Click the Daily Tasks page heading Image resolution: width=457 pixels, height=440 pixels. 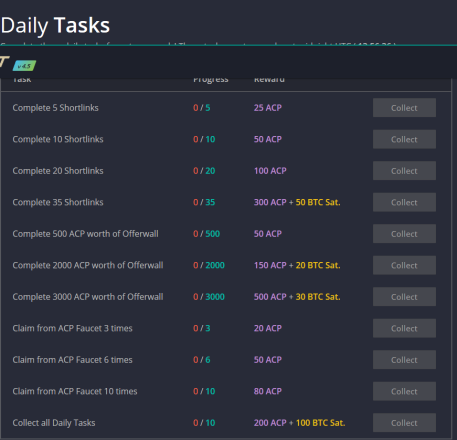click(x=55, y=26)
